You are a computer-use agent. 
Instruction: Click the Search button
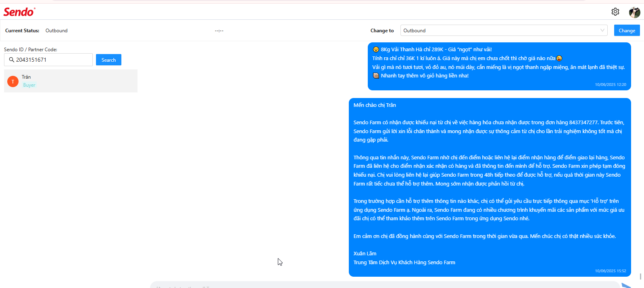coord(108,60)
